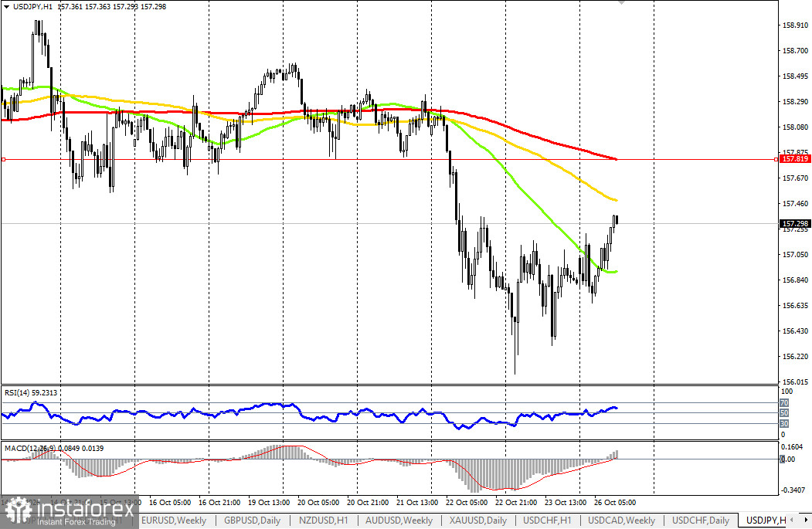Click the 157.050 price scale value

(796, 254)
